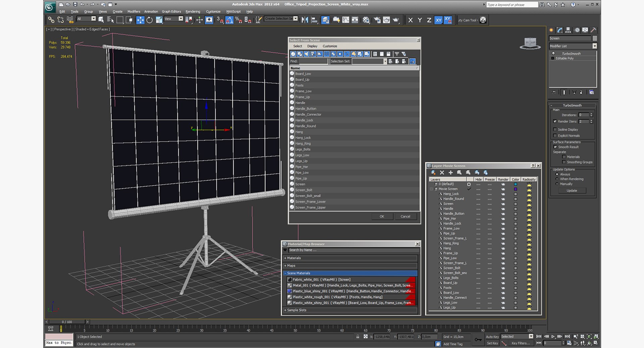The height and width of the screenshot is (348, 644).
Task: Open Display menu in Select From Scene
Action: tap(312, 46)
